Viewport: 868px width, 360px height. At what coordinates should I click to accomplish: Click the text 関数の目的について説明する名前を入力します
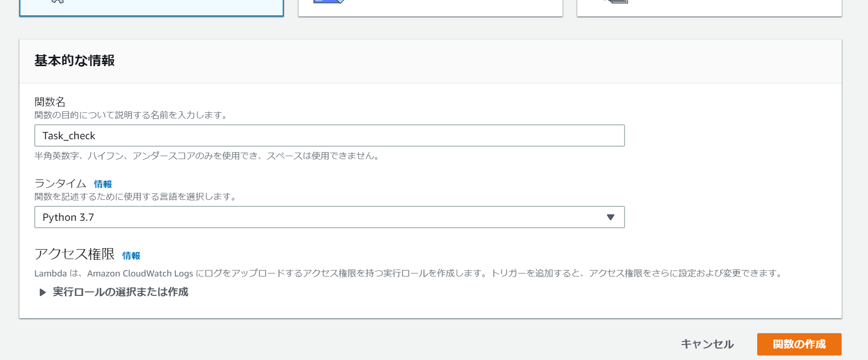tap(131, 115)
